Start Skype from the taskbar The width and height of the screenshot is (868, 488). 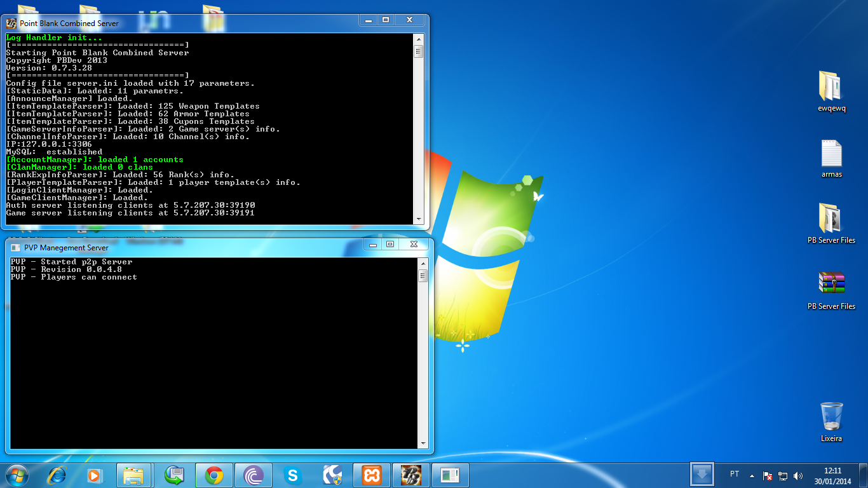pyautogui.click(x=293, y=474)
